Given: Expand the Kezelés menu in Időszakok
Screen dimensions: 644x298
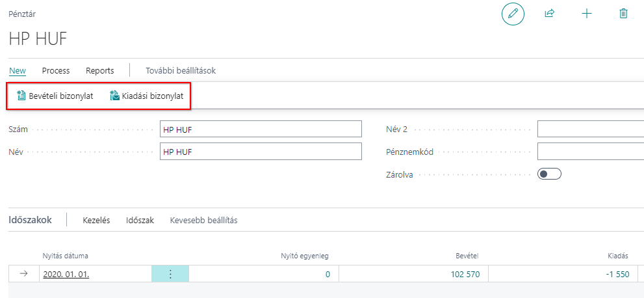Looking at the screenshot, I should click(x=97, y=221).
